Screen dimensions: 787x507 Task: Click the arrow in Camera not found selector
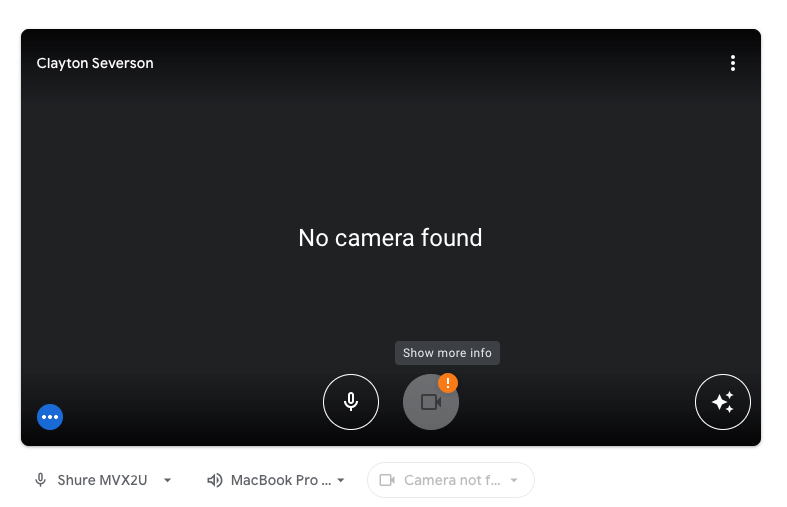[514, 480]
